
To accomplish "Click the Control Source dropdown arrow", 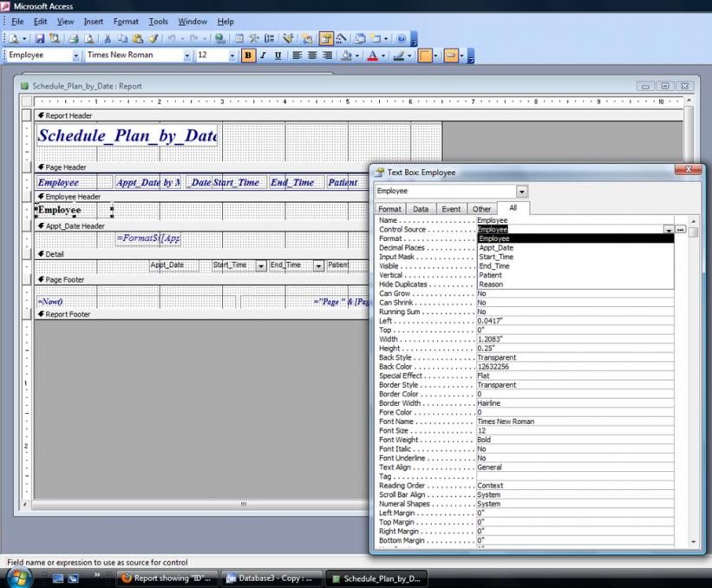I will pyautogui.click(x=669, y=230).
